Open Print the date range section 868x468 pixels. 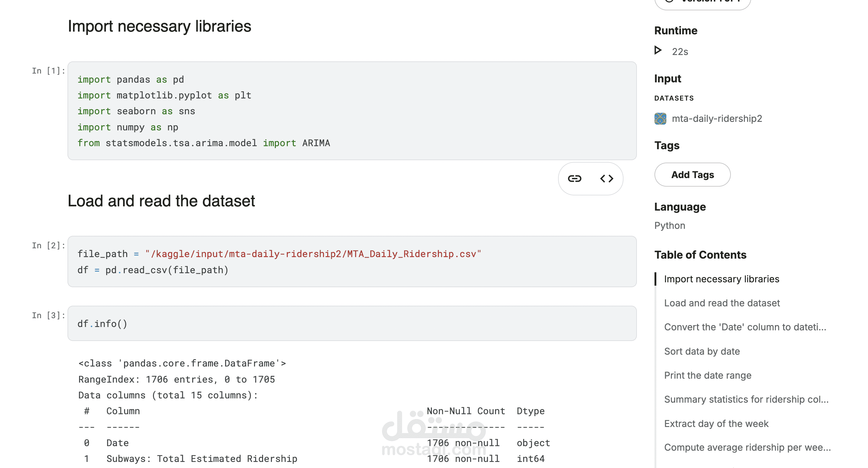(708, 375)
